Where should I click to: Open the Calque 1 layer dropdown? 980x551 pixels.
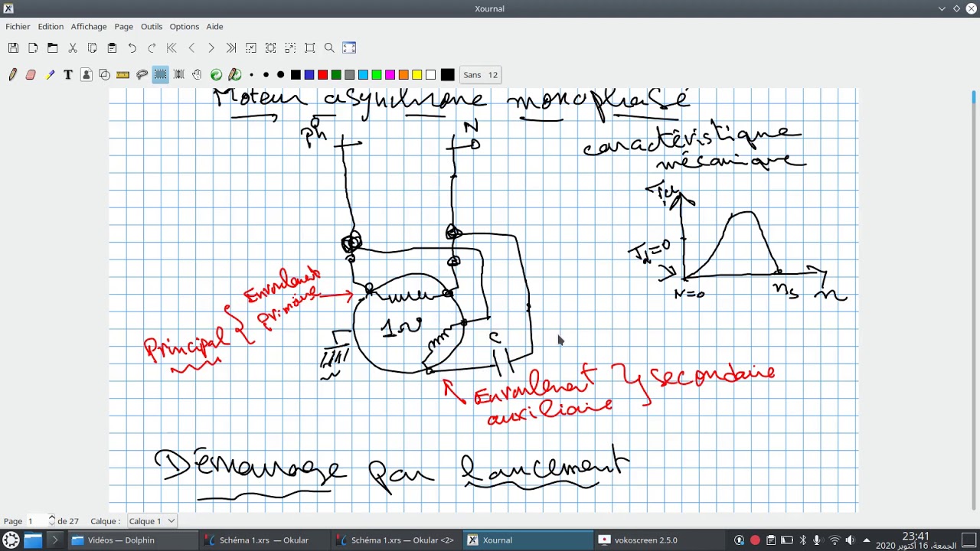click(x=152, y=521)
